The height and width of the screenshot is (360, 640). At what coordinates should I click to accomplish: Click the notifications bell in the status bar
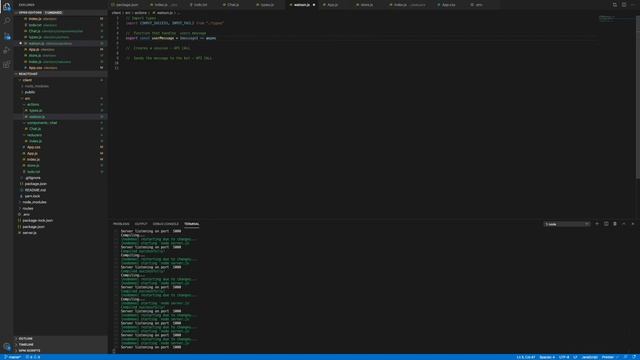[x=634, y=357]
